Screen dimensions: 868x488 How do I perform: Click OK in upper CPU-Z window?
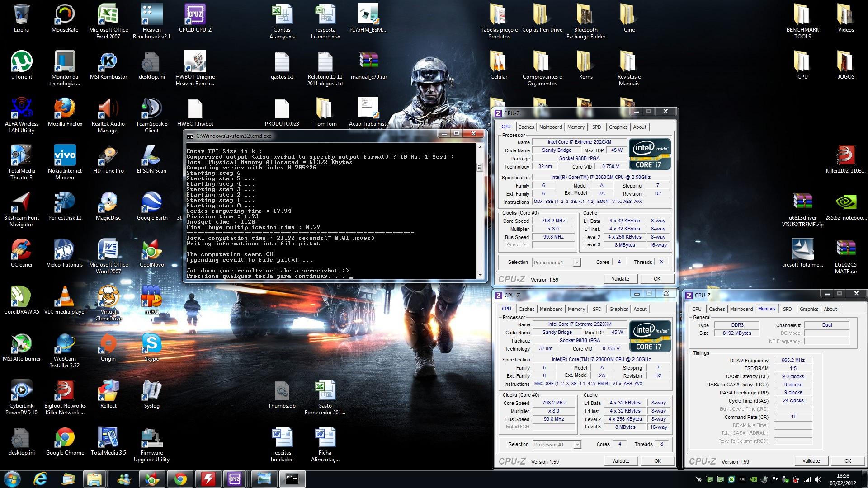click(x=657, y=279)
